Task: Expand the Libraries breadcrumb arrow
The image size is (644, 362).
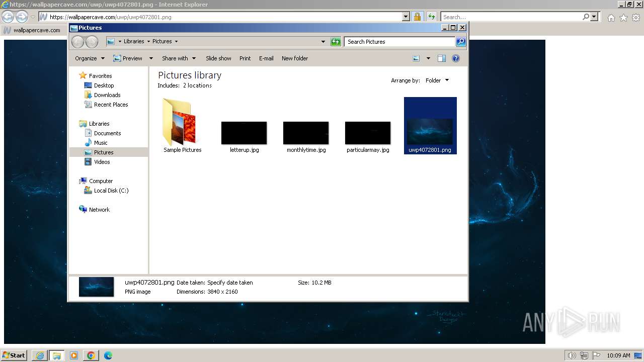Action: coord(148,42)
